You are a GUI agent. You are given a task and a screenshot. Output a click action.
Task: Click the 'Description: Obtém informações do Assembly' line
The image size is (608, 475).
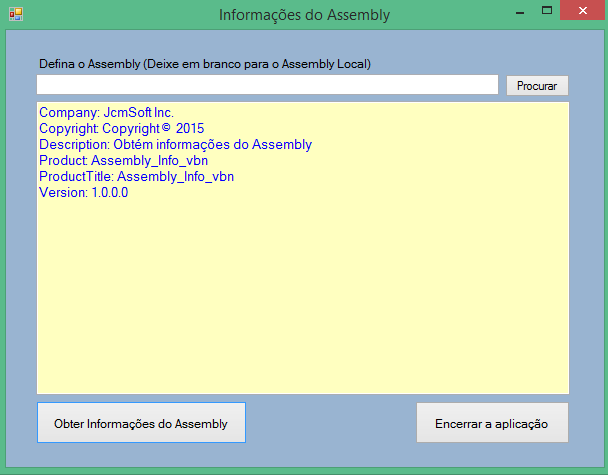(175, 145)
